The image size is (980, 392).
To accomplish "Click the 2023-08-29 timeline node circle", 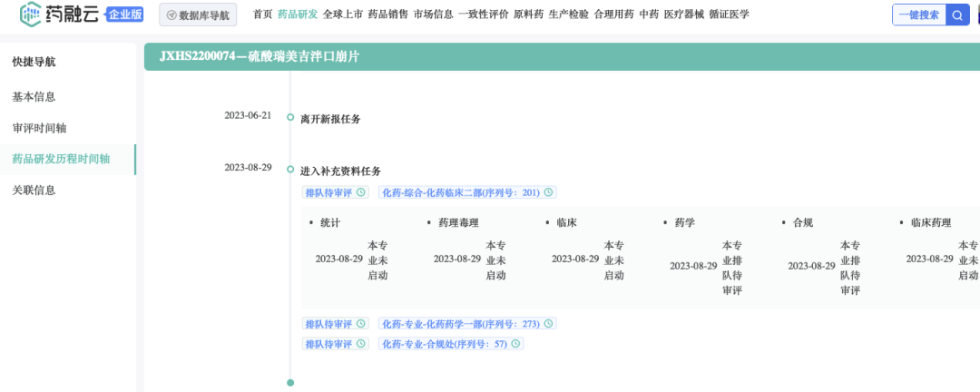I will 290,169.
